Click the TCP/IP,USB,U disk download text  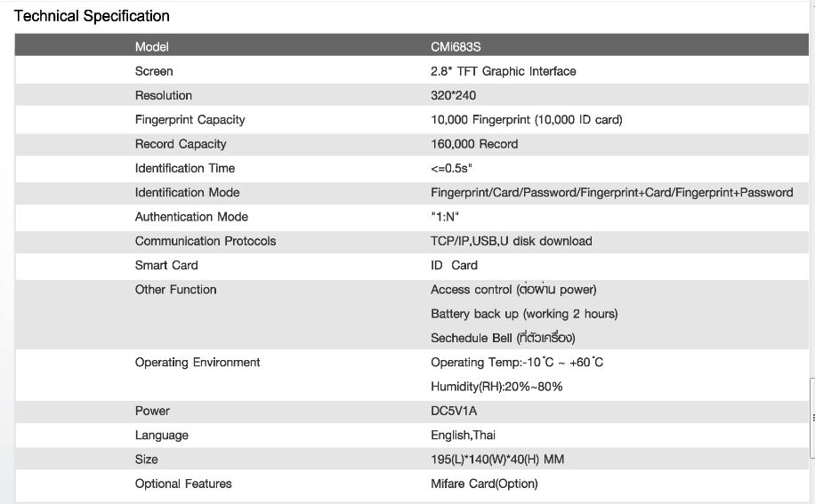point(511,241)
